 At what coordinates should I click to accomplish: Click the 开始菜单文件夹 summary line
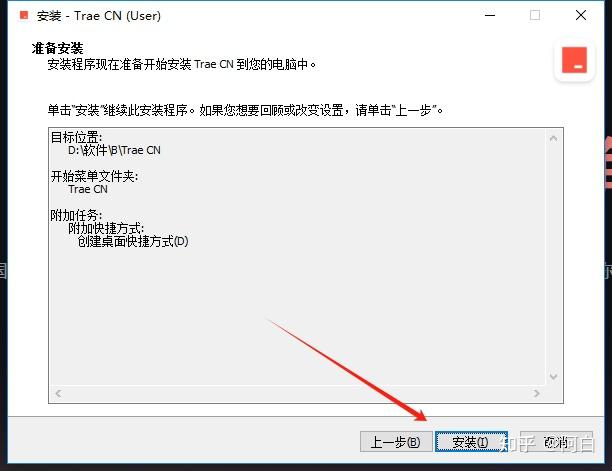click(94, 176)
